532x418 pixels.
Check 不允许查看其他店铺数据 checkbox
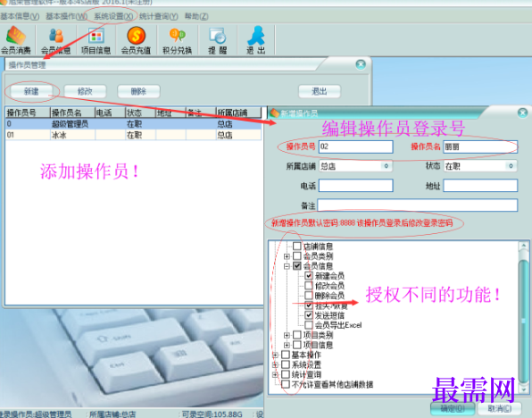pyautogui.click(x=286, y=384)
